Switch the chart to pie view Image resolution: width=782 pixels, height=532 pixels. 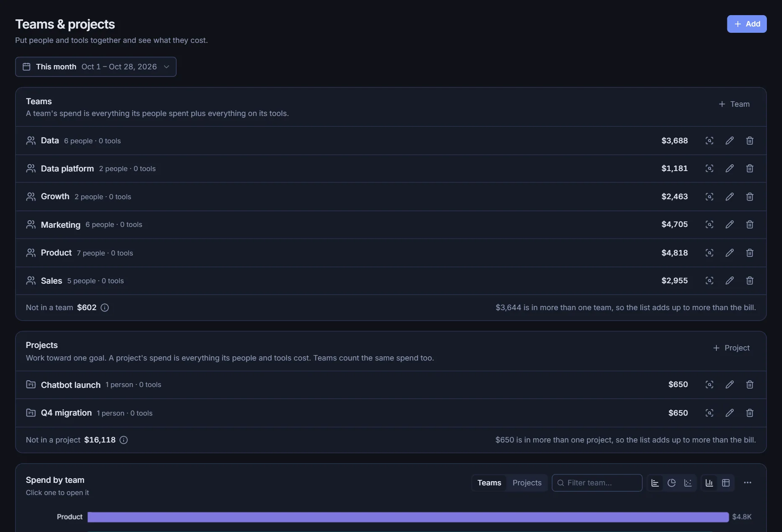point(671,483)
